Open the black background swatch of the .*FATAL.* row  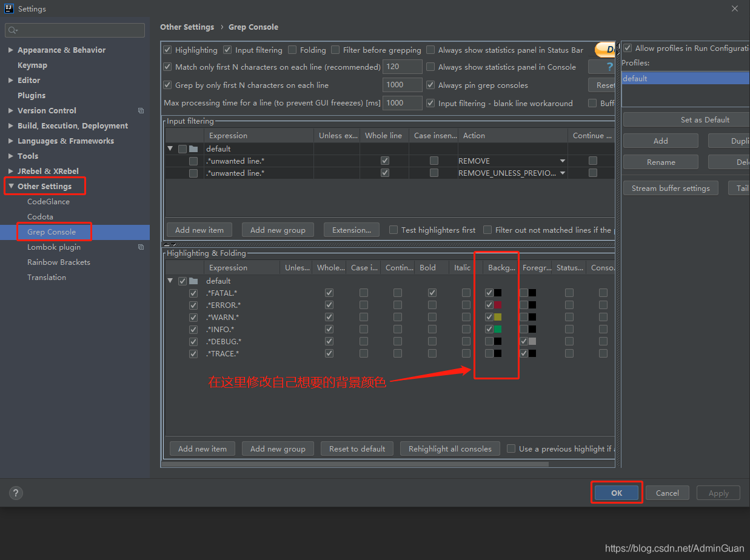[498, 293]
